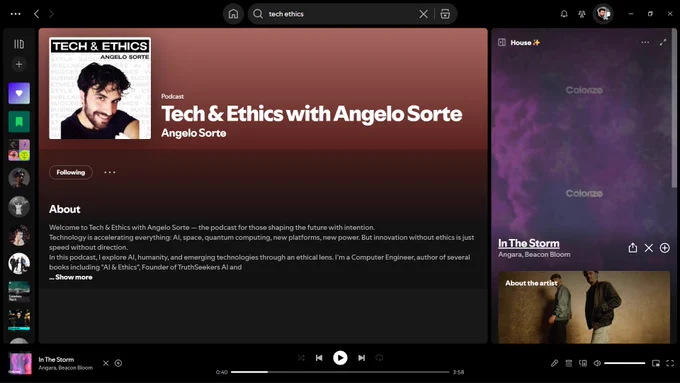Click now-playing album art in bottom bar
Image resolution: width=680 pixels, height=383 pixels.
tap(20, 363)
